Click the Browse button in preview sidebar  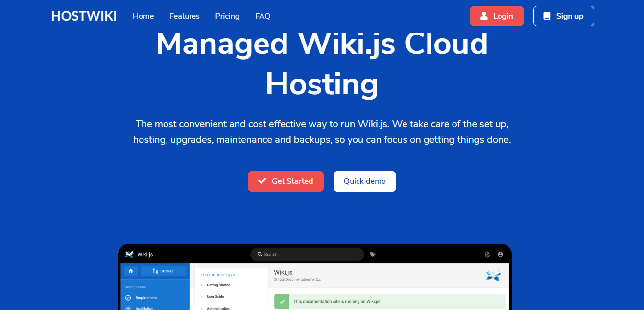[164, 271]
